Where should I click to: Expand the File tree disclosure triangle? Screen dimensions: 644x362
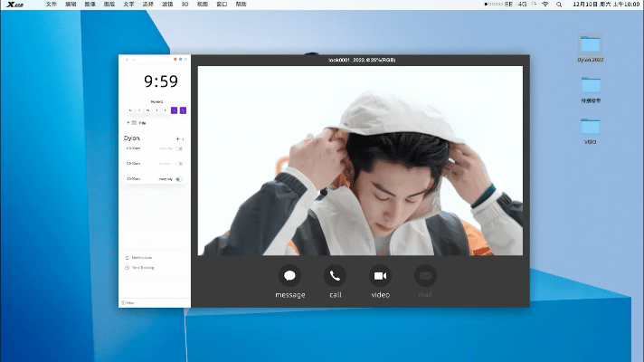[x=128, y=122]
